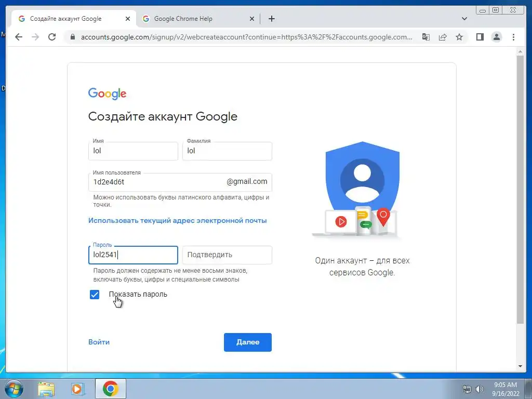The height and width of the screenshot is (399, 532).
Task: Click the Фамилия last name field
Action: tap(227, 151)
